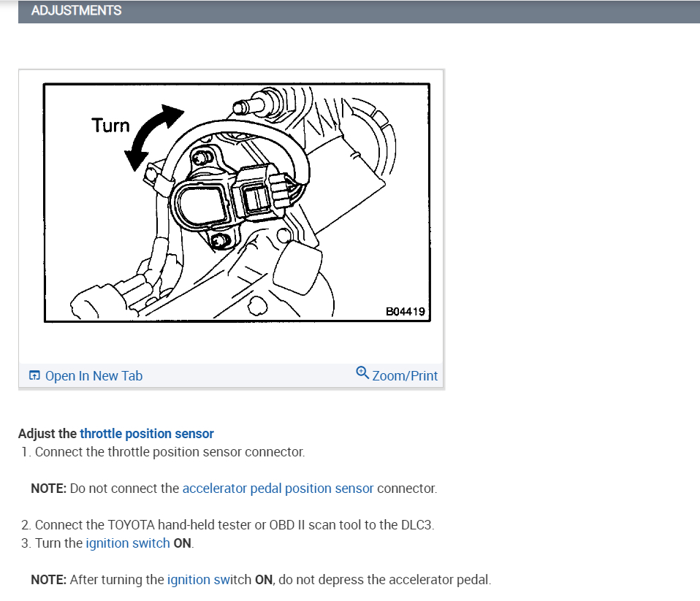Open the accelerator pedal position sensor link
The width and height of the screenshot is (700, 601).
pos(278,489)
